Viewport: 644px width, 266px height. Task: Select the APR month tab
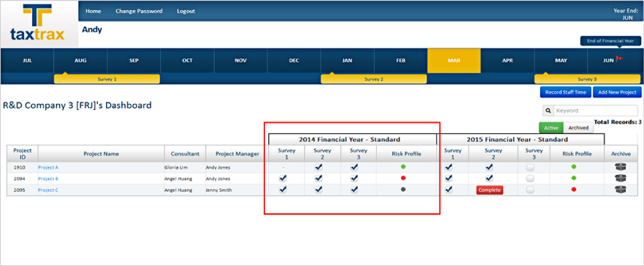(x=507, y=60)
